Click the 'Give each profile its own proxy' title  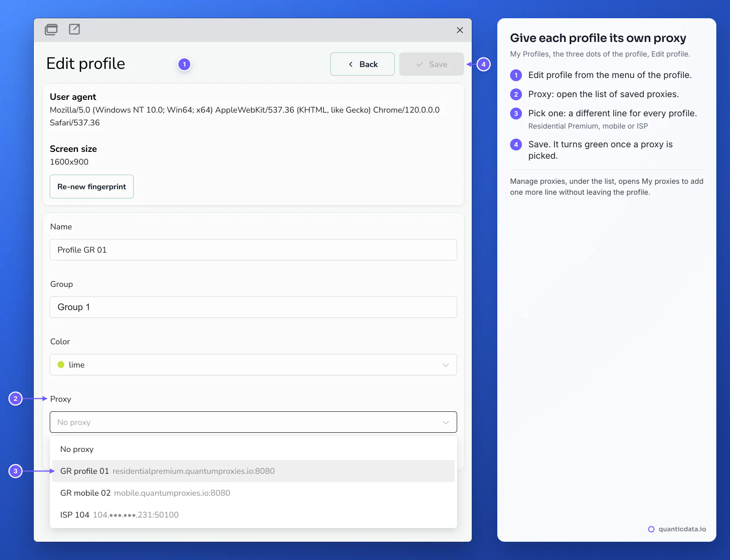[x=598, y=38]
